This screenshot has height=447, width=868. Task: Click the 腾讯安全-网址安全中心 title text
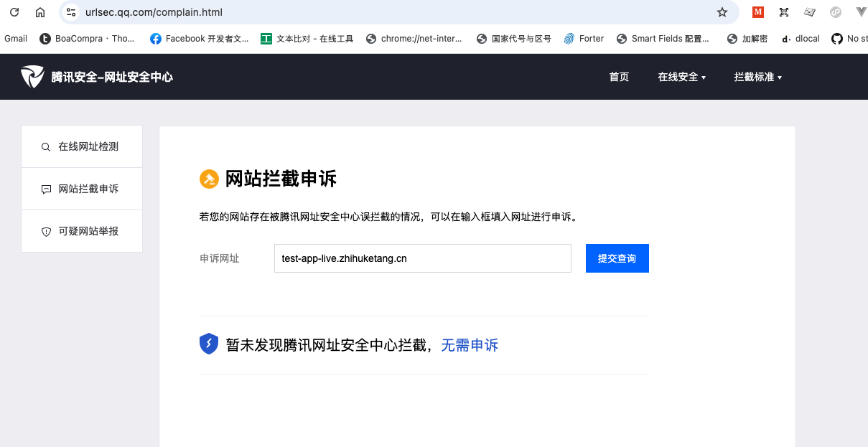tap(112, 77)
